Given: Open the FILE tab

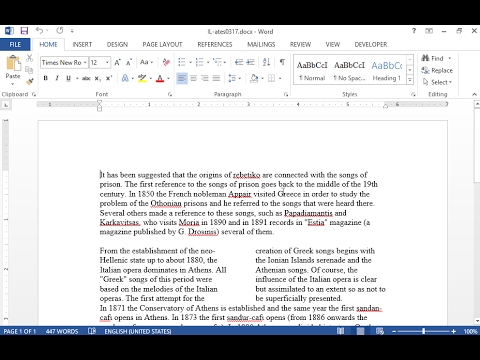Looking at the screenshot, I should (15, 44).
